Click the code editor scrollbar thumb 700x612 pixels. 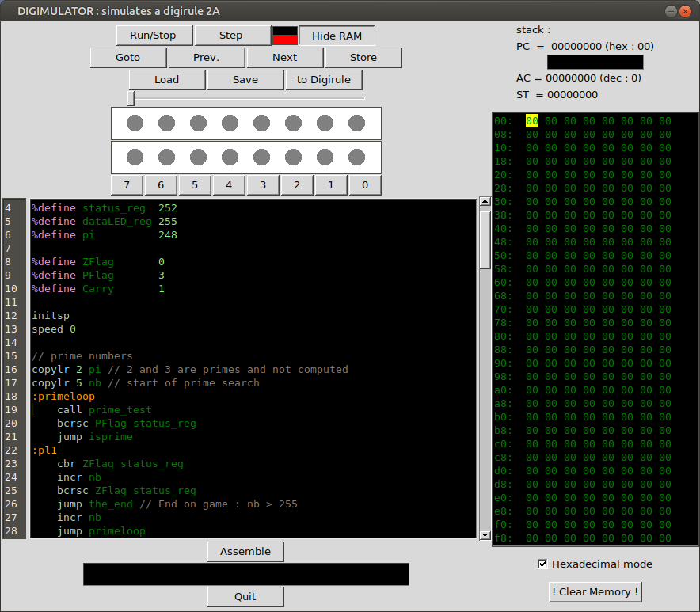485,239
